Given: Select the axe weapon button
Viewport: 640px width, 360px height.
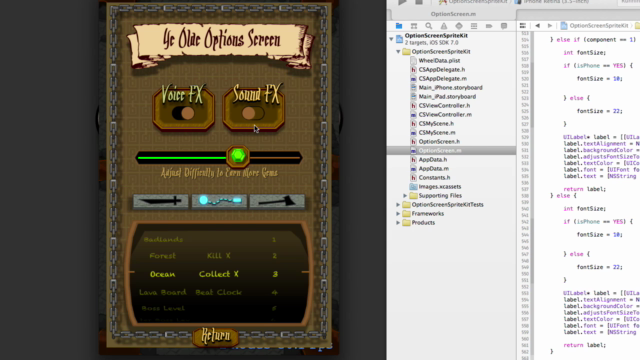Looking at the screenshot, I should (x=277, y=201).
